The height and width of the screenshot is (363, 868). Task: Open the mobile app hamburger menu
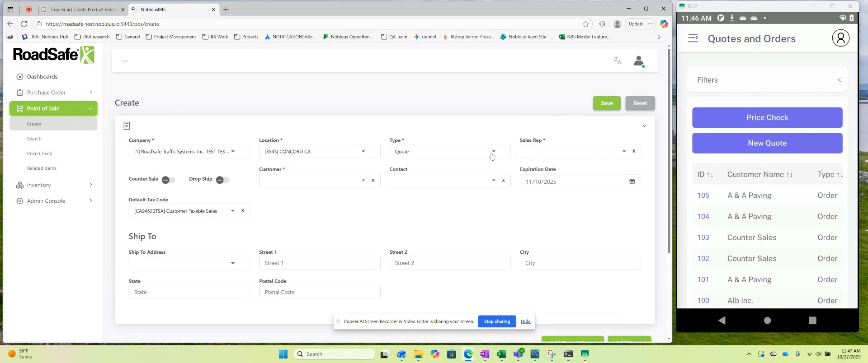tap(693, 38)
